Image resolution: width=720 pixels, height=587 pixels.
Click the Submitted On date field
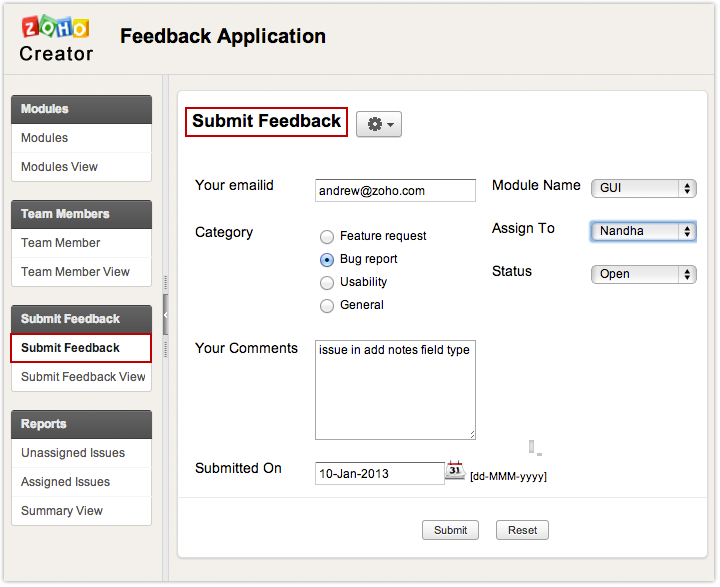click(x=379, y=473)
